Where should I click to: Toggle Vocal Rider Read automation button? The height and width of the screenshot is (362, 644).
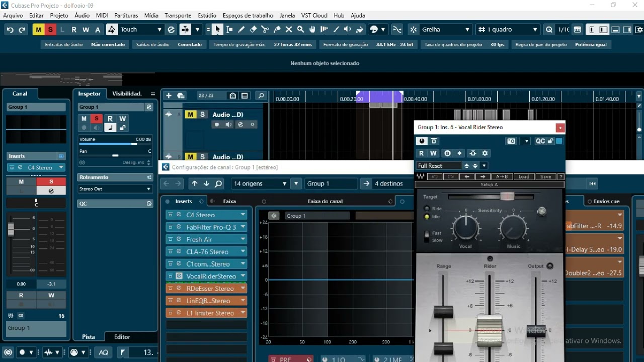pos(421,153)
